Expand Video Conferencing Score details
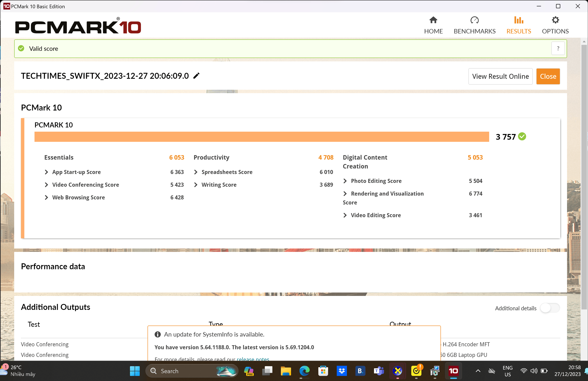The height and width of the screenshot is (381, 588). pos(46,185)
